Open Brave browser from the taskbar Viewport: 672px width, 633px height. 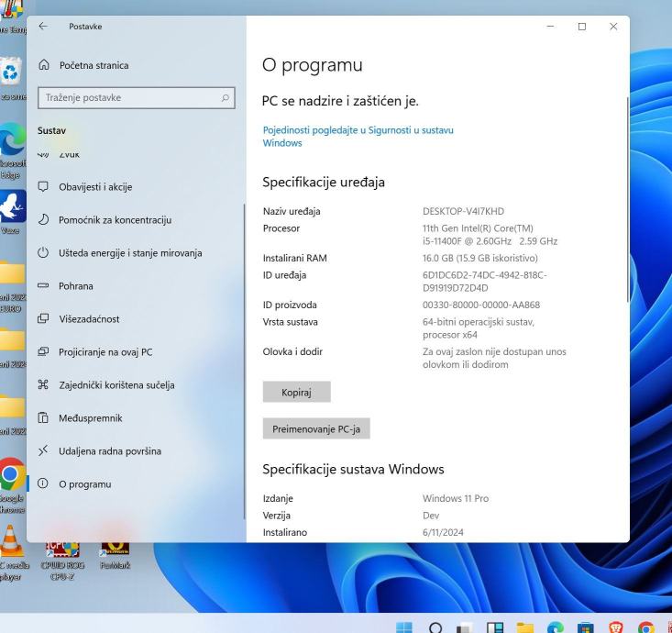click(x=616, y=627)
